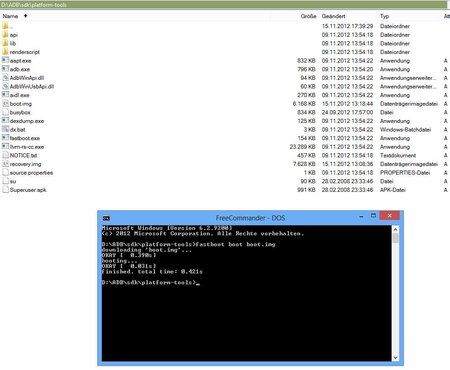
Task: Click the adb.exe file icon
Action: (5, 69)
